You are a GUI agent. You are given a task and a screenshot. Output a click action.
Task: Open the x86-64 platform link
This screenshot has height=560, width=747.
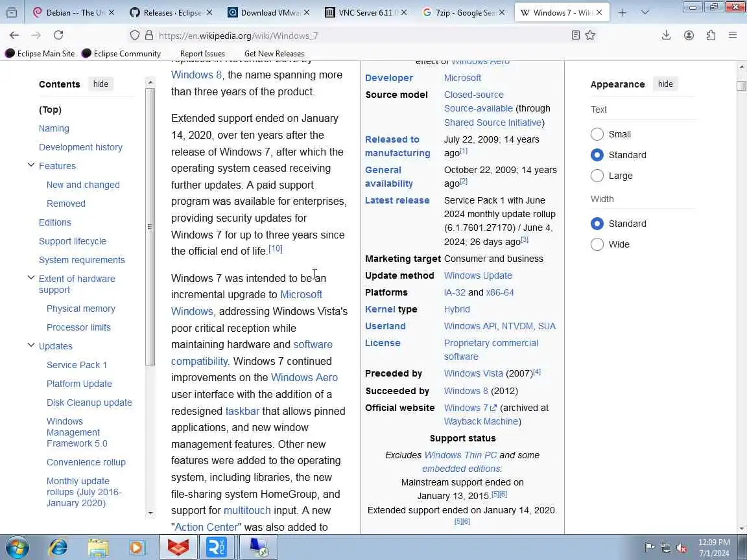(500, 292)
